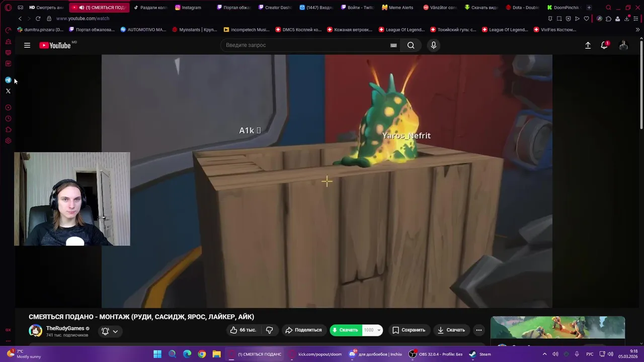Open the browser tab search magnifier
Screen dimensions: 644x362
(x=608, y=8)
